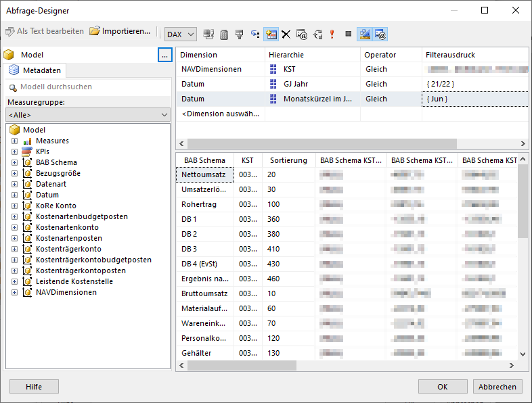Expand the Kostenträgerkonto tree node

(x=15, y=249)
